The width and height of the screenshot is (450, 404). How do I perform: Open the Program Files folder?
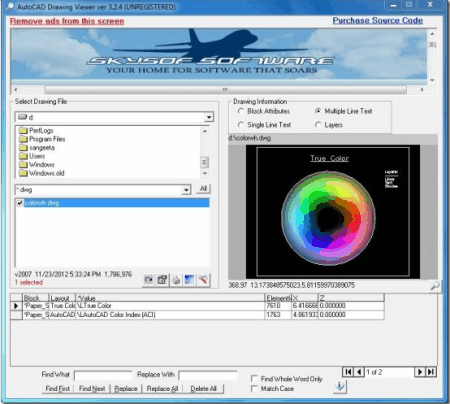click(x=42, y=139)
